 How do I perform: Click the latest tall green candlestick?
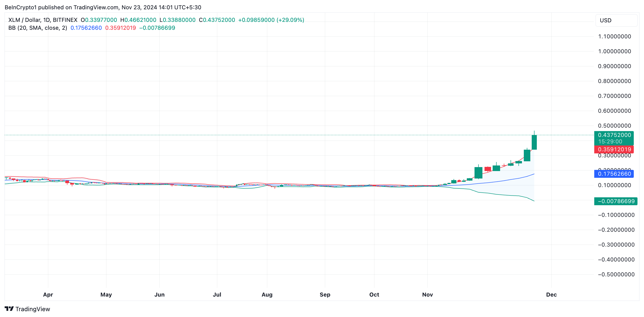pos(534,142)
